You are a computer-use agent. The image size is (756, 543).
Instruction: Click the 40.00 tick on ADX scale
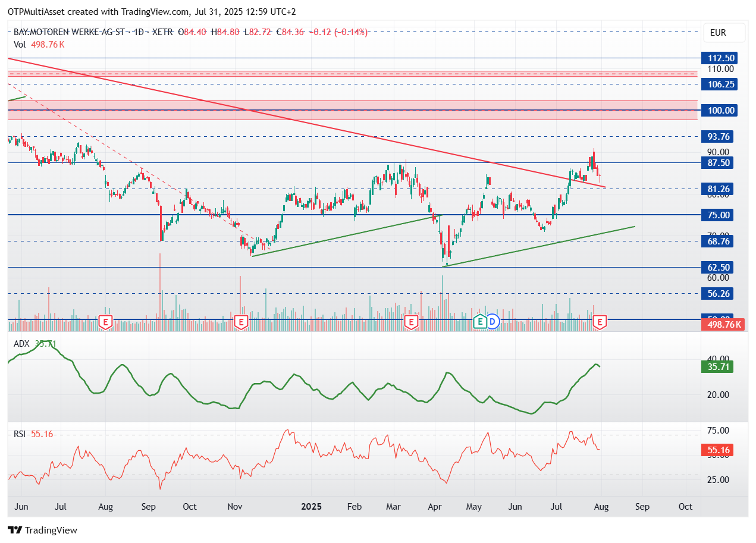click(x=718, y=358)
